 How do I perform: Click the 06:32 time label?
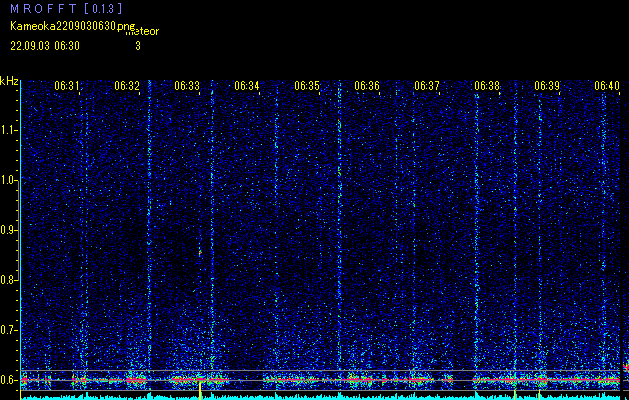click(x=127, y=85)
